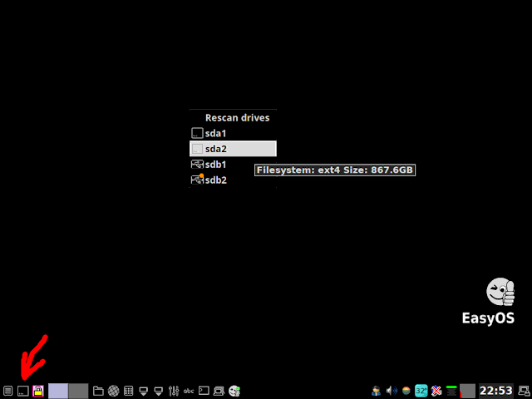Switch to the first lavender desktop pager
532x399 pixels.
(x=58, y=391)
